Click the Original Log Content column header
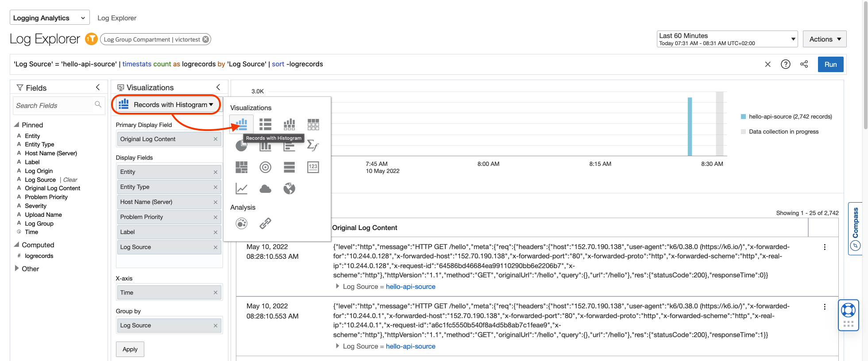868x361 pixels. (x=365, y=227)
